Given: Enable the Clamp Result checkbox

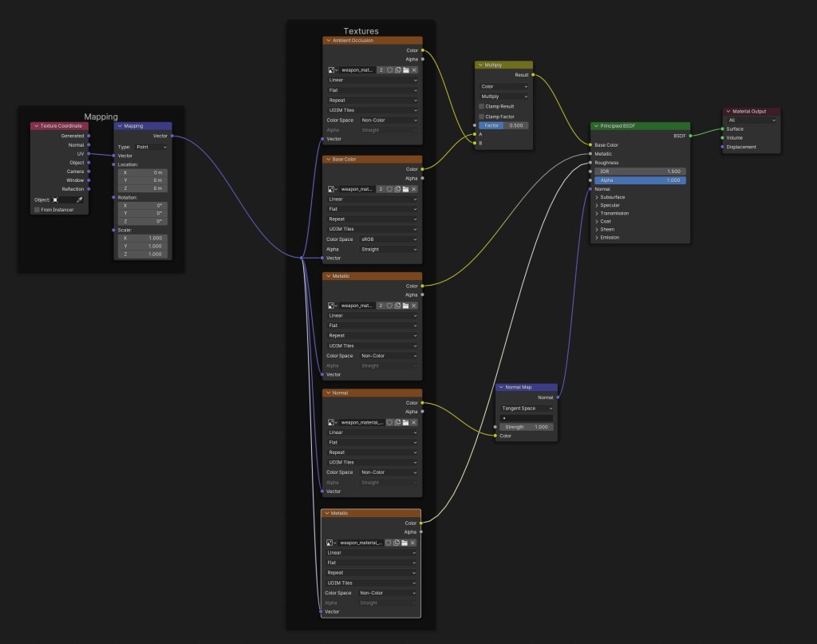Looking at the screenshot, I should click(481, 106).
